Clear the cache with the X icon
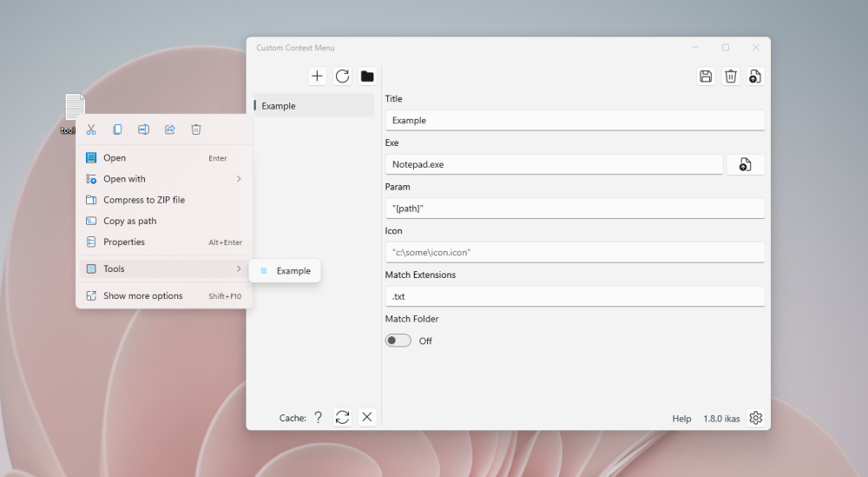The height and width of the screenshot is (477, 868). coord(367,417)
